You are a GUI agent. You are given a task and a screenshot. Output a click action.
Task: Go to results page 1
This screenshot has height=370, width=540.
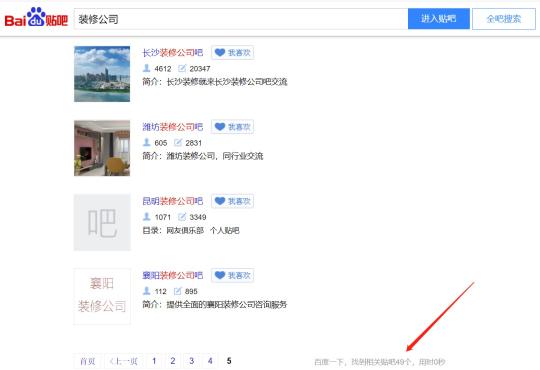pyautogui.click(x=154, y=361)
